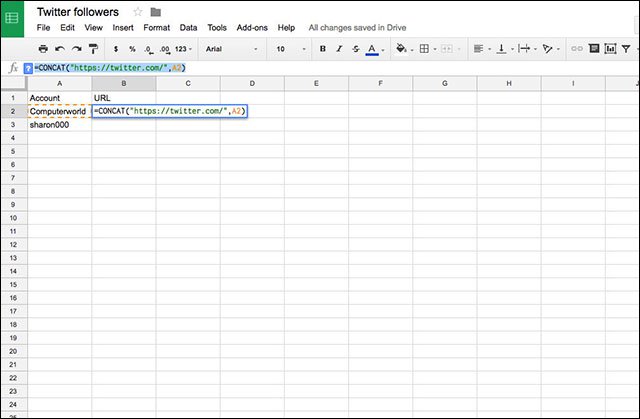Open the Google Sheets home icon
This screenshot has height=419, width=640.
tap(12, 18)
